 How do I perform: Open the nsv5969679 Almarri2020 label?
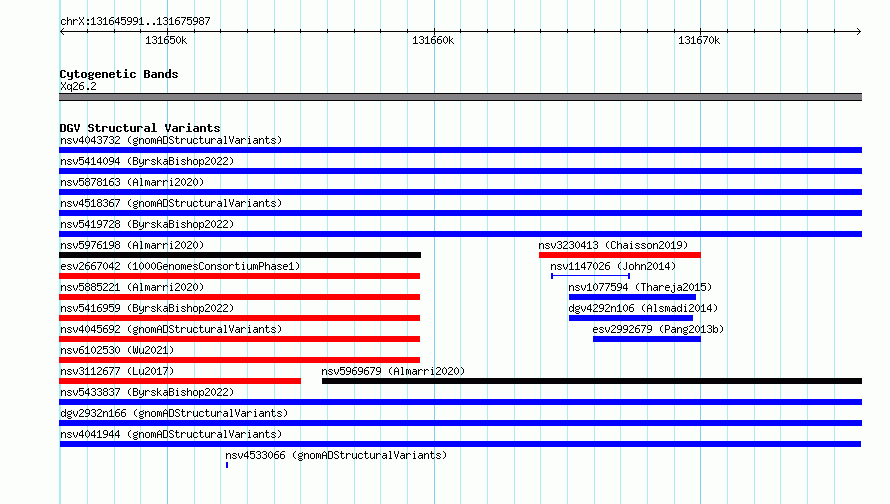(393, 371)
